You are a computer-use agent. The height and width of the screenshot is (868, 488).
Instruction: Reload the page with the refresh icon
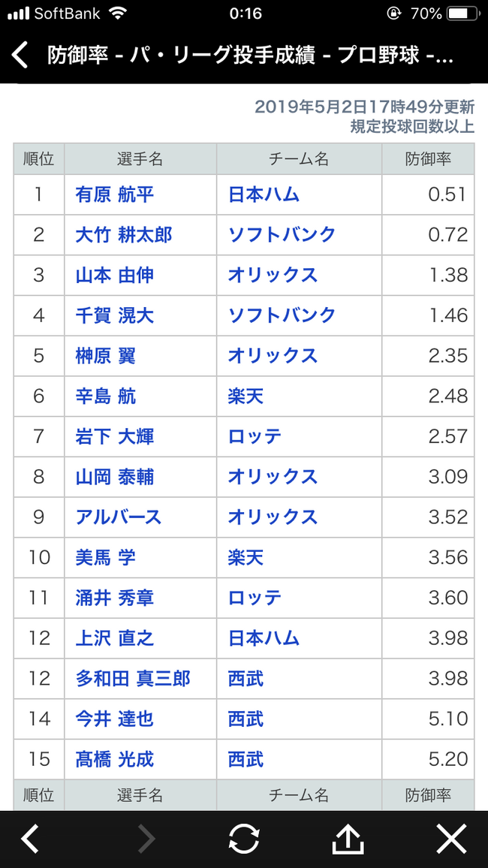tap(244, 839)
